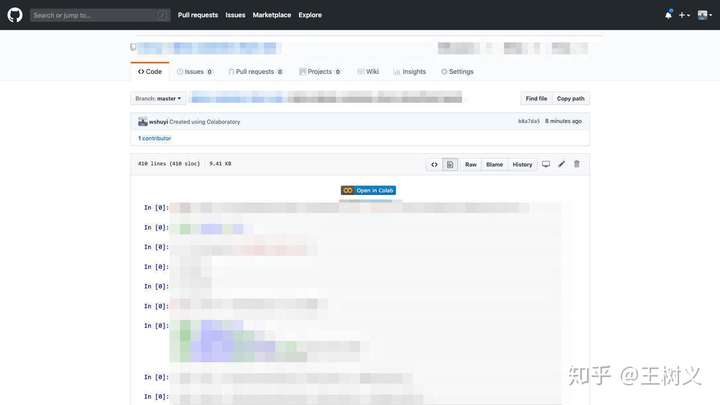Focus the Search or jump to field
Image resolution: width=720 pixels, height=405 pixels.
100,15
